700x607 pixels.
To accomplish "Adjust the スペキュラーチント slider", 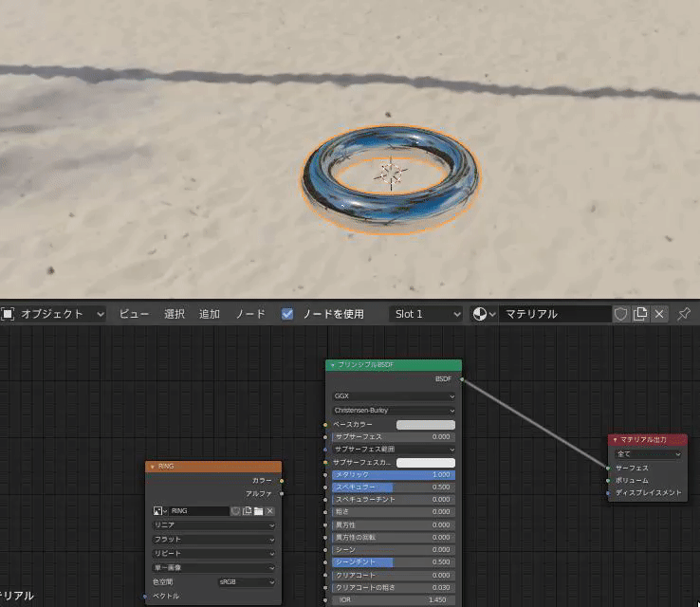I will (x=394, y=500).
